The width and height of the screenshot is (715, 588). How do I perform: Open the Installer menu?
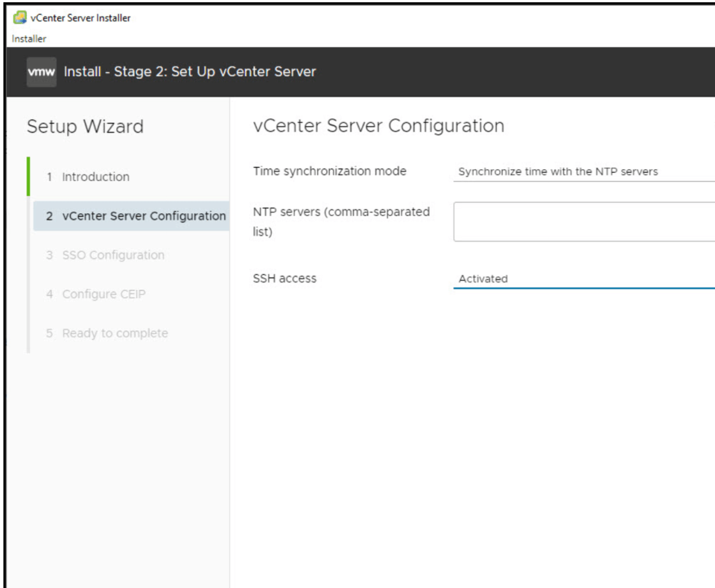[x=29, y=38]
